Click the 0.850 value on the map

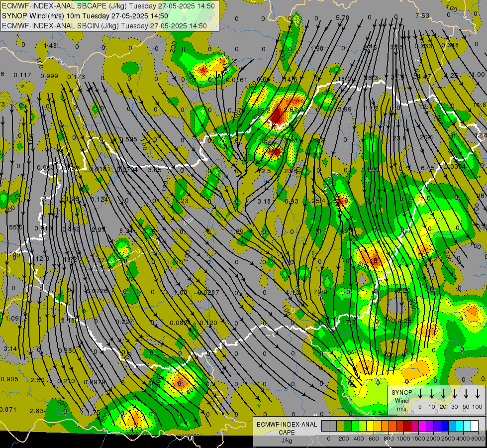pos(67,351)
